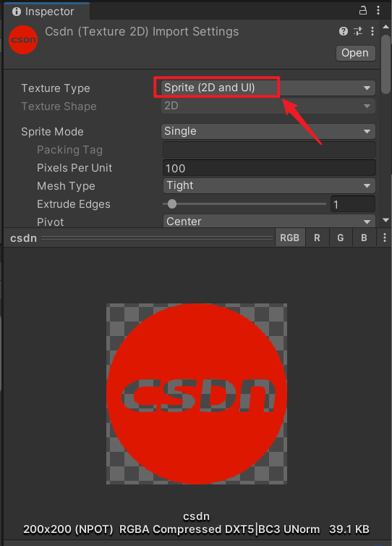
Task: Click the Mesh Type label
Action: coord(66,186)
